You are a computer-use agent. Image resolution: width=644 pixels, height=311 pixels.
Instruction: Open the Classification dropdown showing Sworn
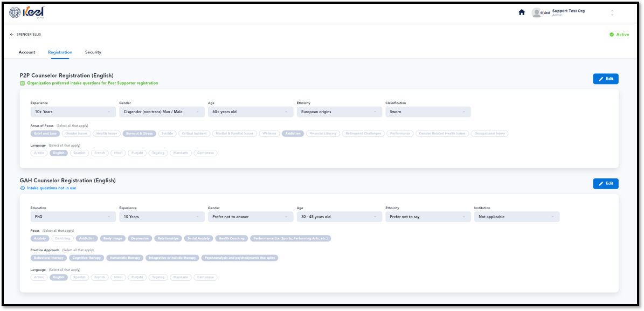pyautogui.click(x=428, y=112)
